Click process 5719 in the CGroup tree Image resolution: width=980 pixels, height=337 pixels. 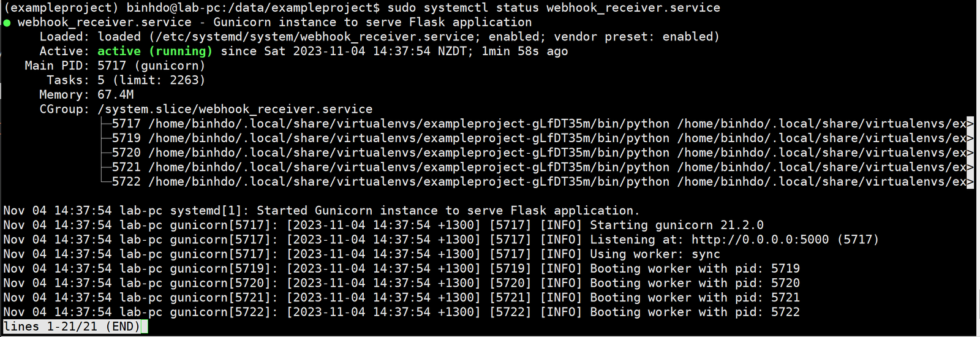126,138
